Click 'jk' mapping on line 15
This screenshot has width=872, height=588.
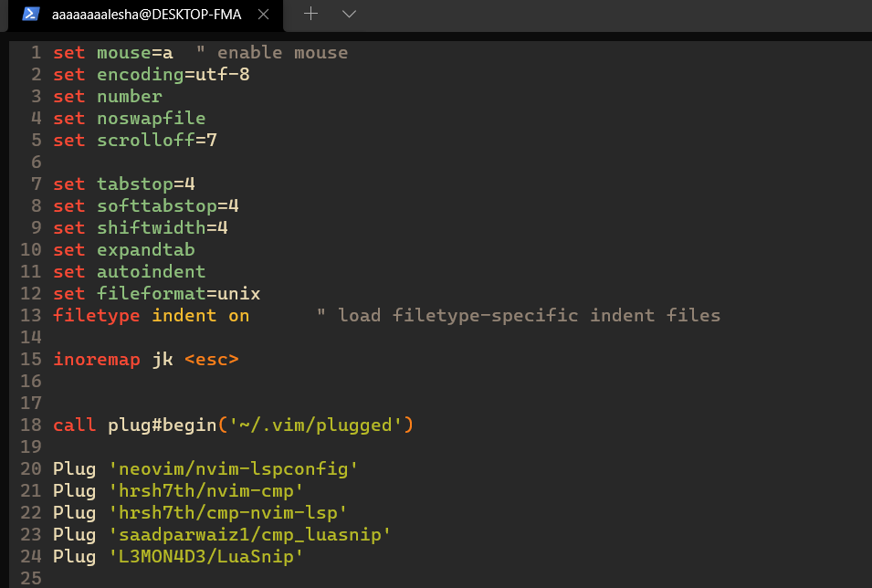coord(163,360)
